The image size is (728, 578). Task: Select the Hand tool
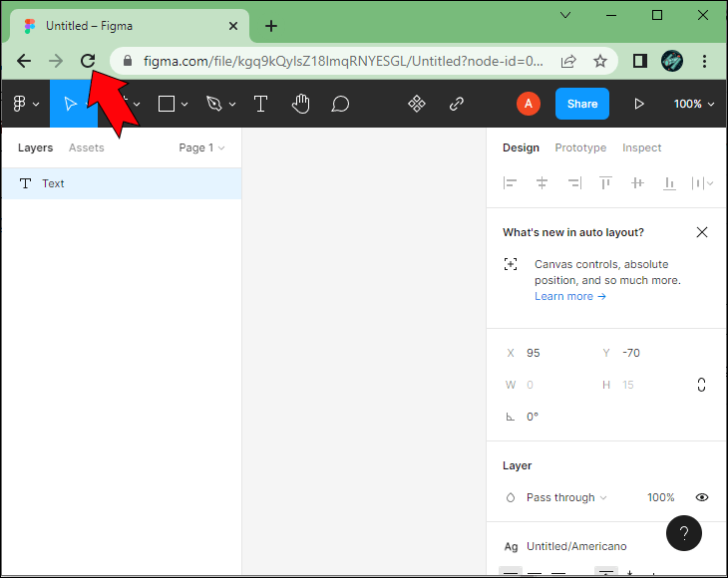pos(300,104)
